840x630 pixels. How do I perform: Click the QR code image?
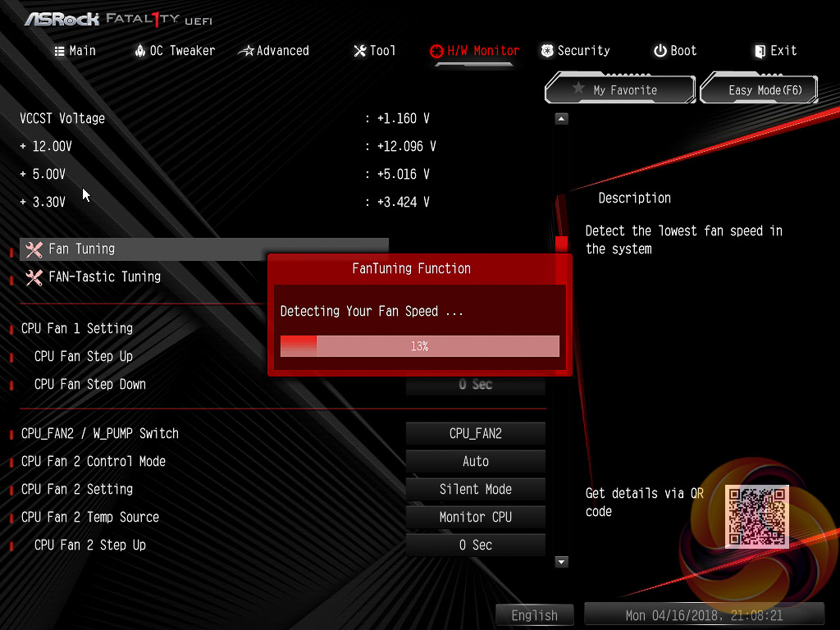pos(756,517)
